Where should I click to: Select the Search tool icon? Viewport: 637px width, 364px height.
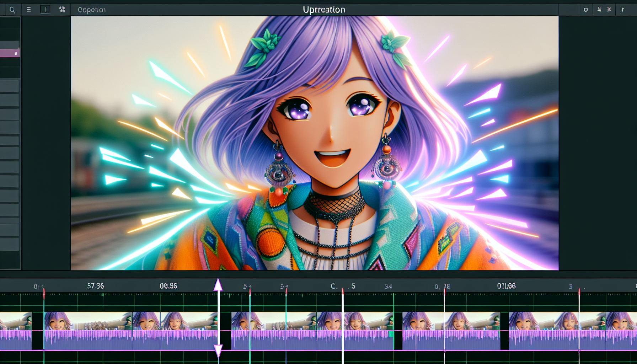pos(12,10)
